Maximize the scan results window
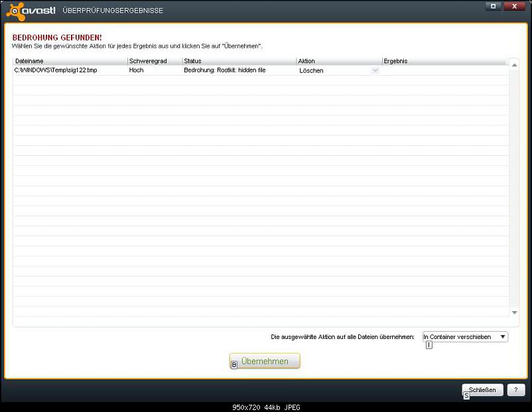Screen dimensions: 532x412 (x=493, y=7)
